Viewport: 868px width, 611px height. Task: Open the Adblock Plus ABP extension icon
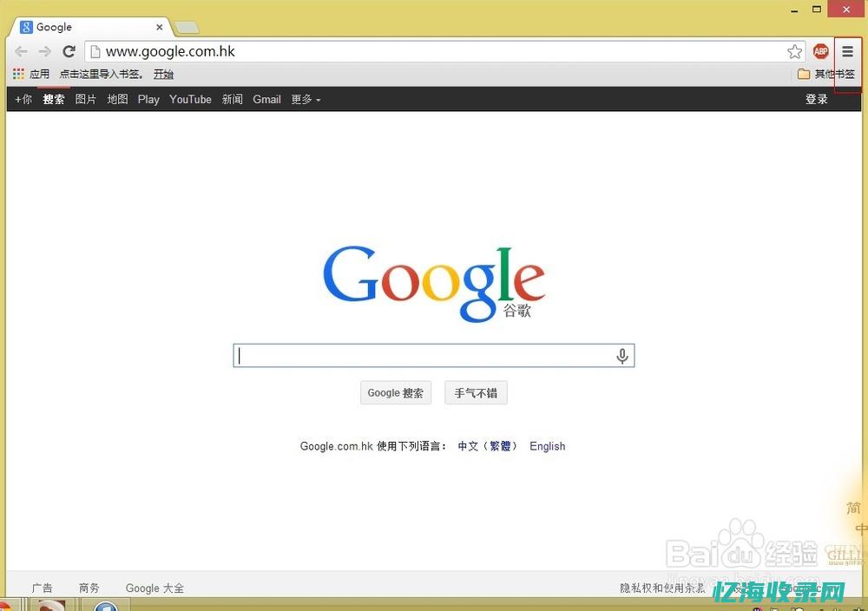(x=820, y=51)
